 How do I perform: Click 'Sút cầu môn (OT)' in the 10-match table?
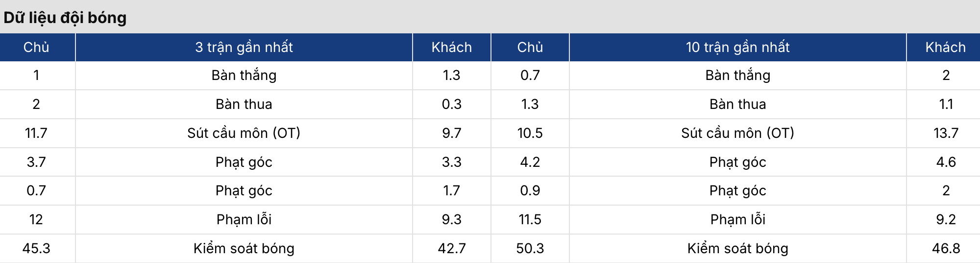click(x=737, y=133)
